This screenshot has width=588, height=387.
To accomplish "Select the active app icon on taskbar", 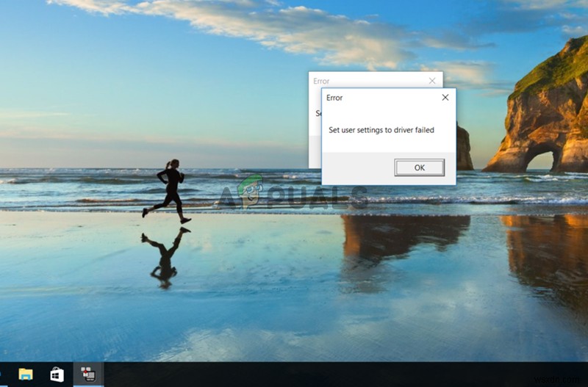I will pyautogui.click(x=88, y=374).
